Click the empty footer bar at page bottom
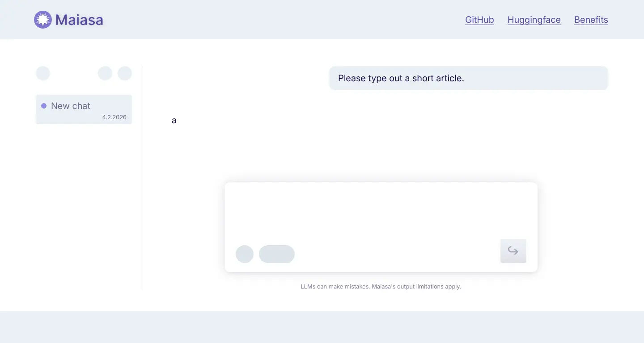 [x=322, y=327]
